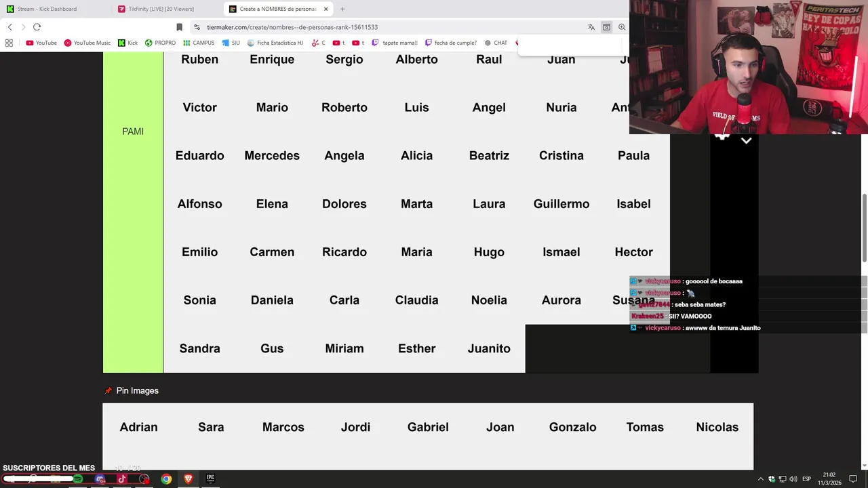Click the chat message 'awwww da ternura Juanito'
The width and height of the screenshot is (868, 488).
[x=723, y=328]
